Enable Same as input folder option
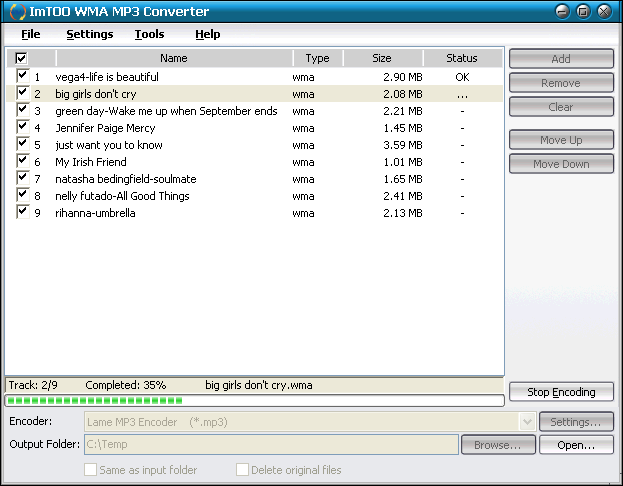The height and width of the screenshot is (486, 623). [x=90, y=470]
